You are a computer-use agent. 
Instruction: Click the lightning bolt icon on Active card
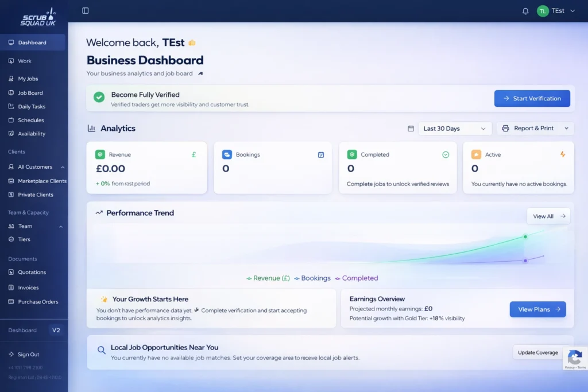pyautogui.click(x=563, y=154)
